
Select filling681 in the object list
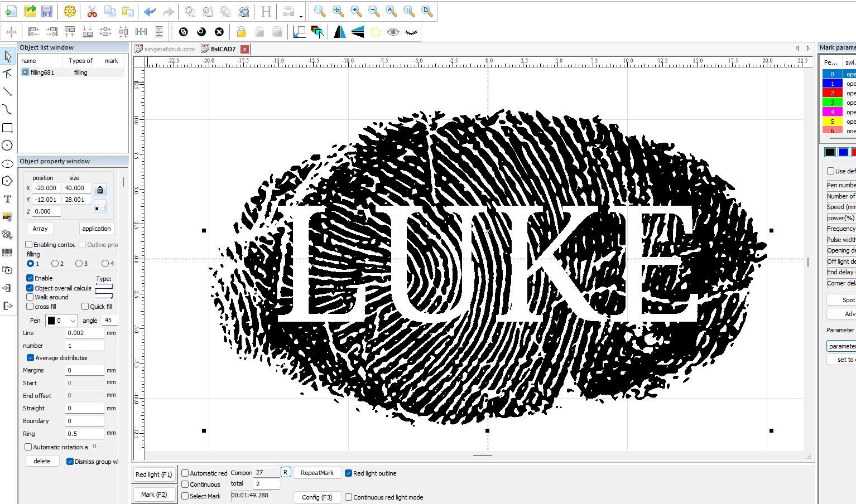[42, 72]
